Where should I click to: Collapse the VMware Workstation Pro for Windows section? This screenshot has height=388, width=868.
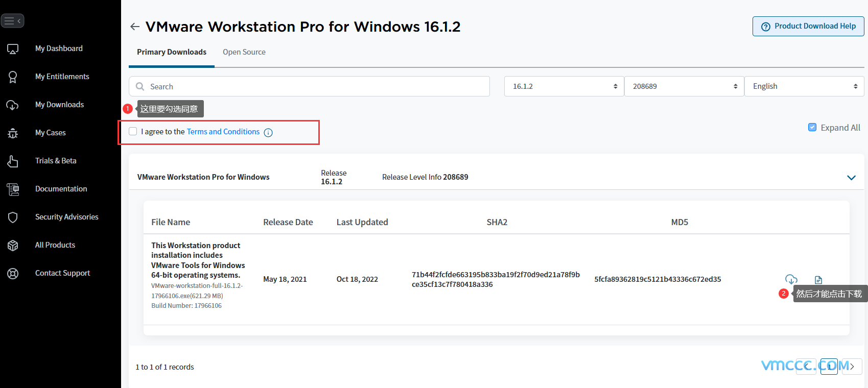coord(851,178)
